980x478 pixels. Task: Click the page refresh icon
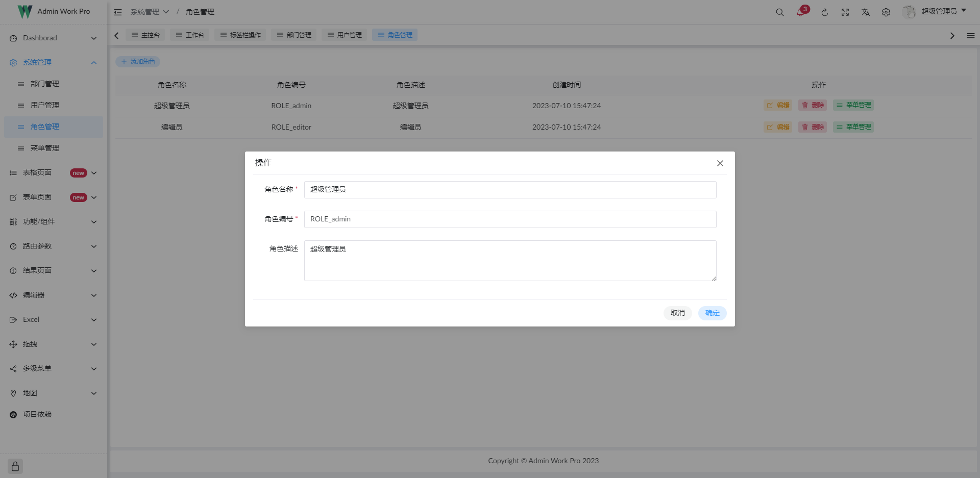[825, 12]
